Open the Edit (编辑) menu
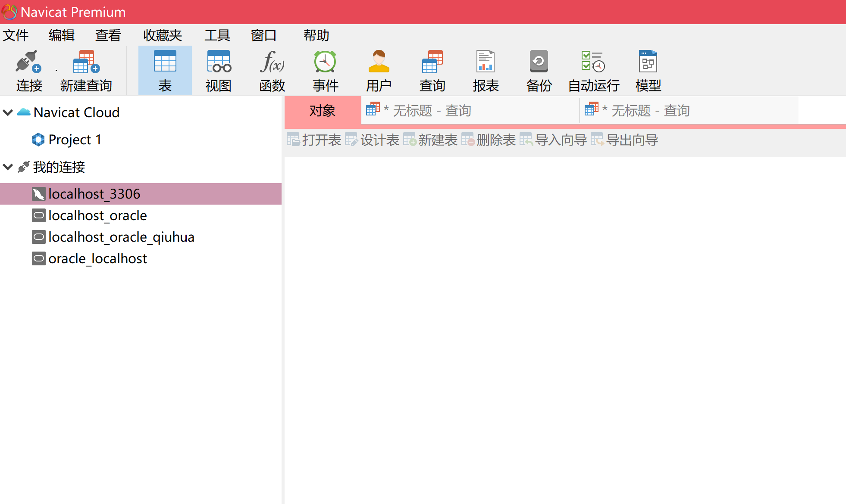Image resolution: width=846 pixels, height=504 pixels. [x=62, y=35]
